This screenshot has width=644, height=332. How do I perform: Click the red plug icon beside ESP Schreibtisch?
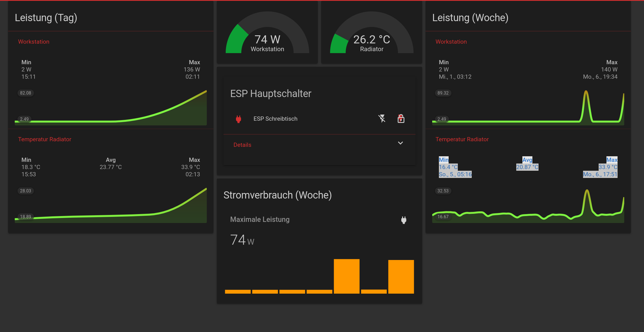coord(238,119)
